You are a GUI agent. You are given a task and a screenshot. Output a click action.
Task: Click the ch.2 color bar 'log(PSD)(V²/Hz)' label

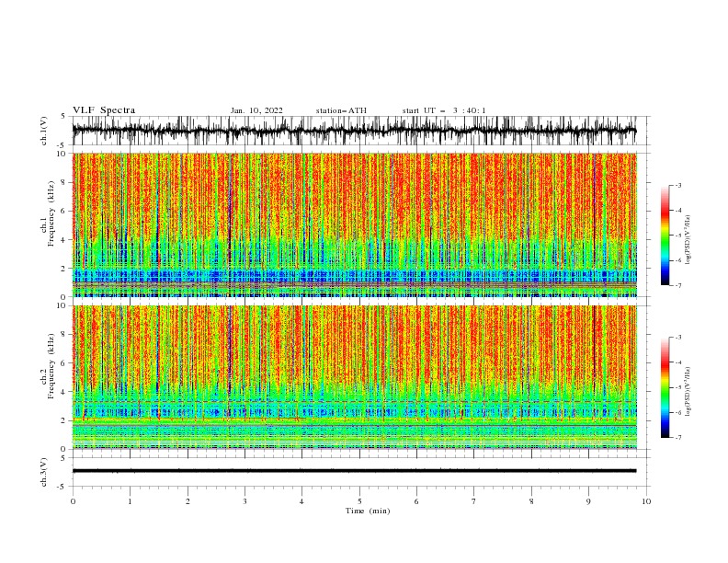[688, 392]
